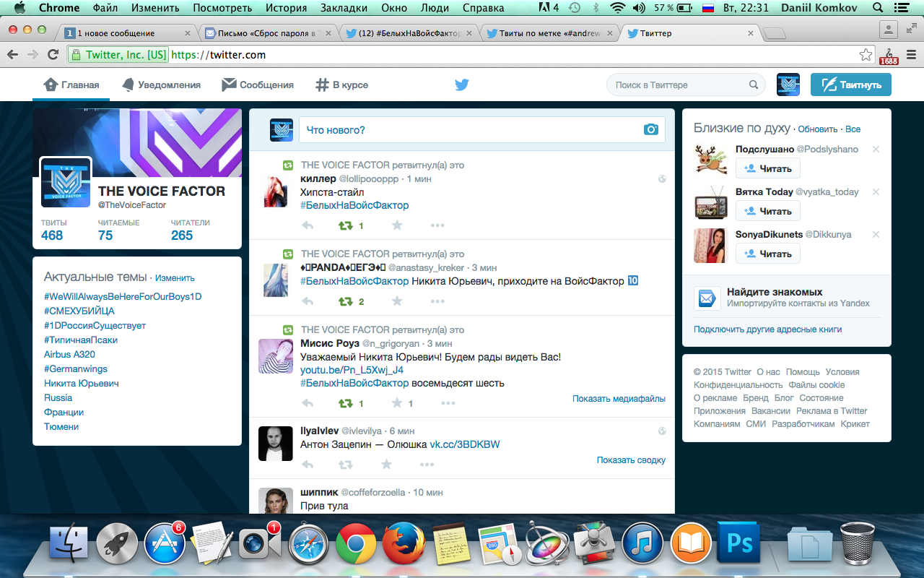Viewport: 924px width, 578px height.
Task: Go to Главная home tab
Action: pyautogui.click(x=71, y=85)
